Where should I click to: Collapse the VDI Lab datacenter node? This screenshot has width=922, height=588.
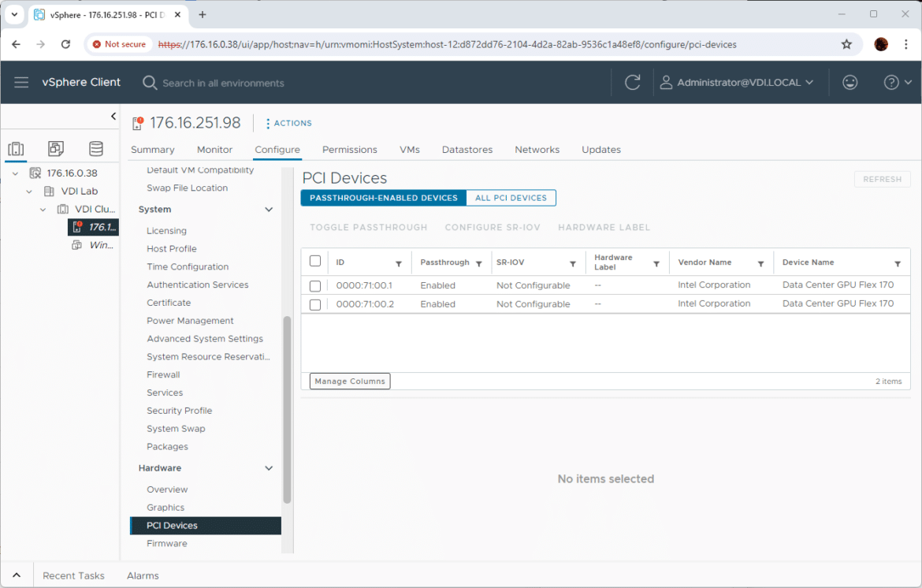tap(29, 192)
